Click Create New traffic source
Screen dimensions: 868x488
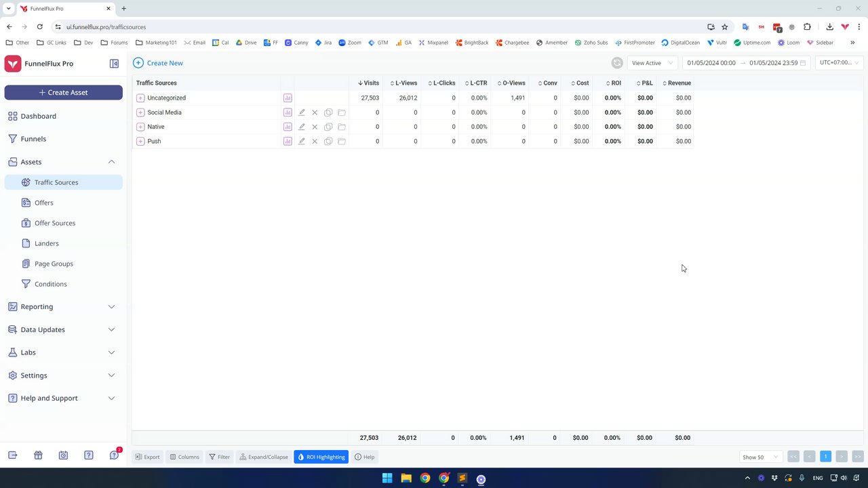click(x=158, y=63)
